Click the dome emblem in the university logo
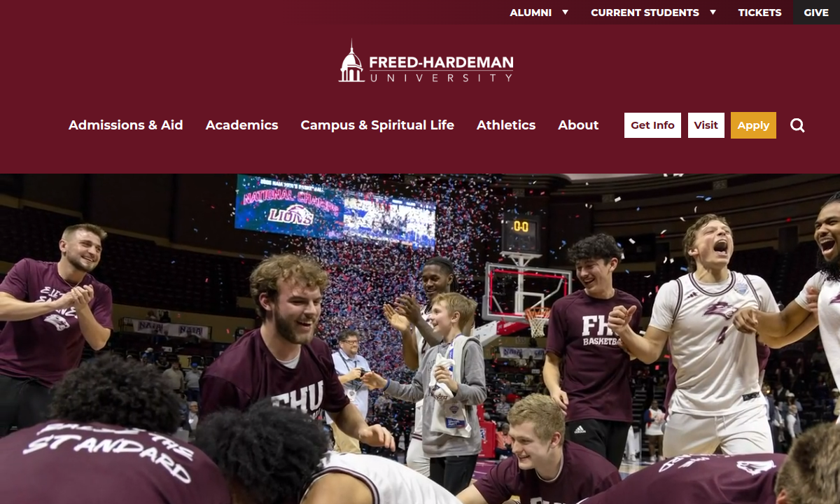This screenshot has width=840, height=504. point(351,62)
